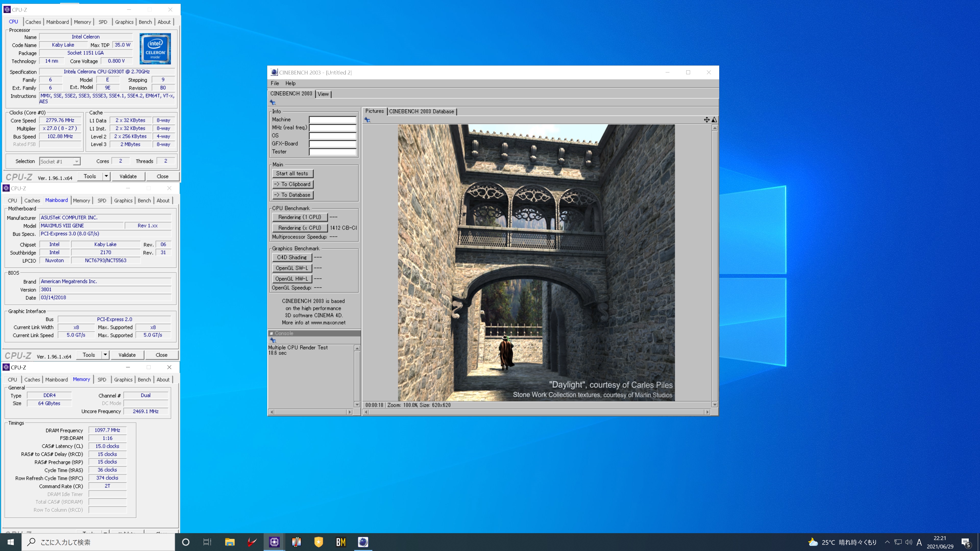Switch to CINEBENCH 2003 Database tab

422,111
